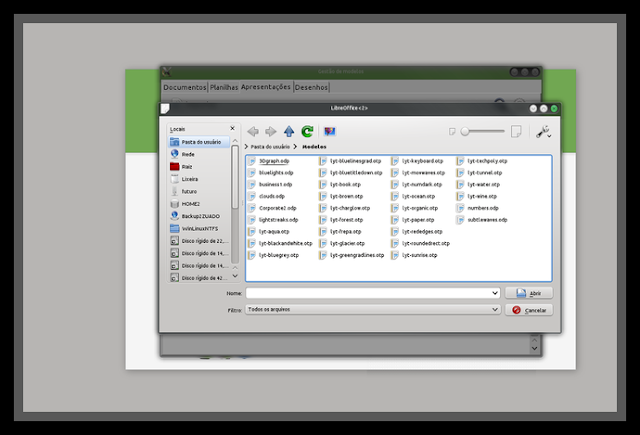
Task: Switch to Documentos tab in Gestão de modelos
Action: click(x=185, y=87)
